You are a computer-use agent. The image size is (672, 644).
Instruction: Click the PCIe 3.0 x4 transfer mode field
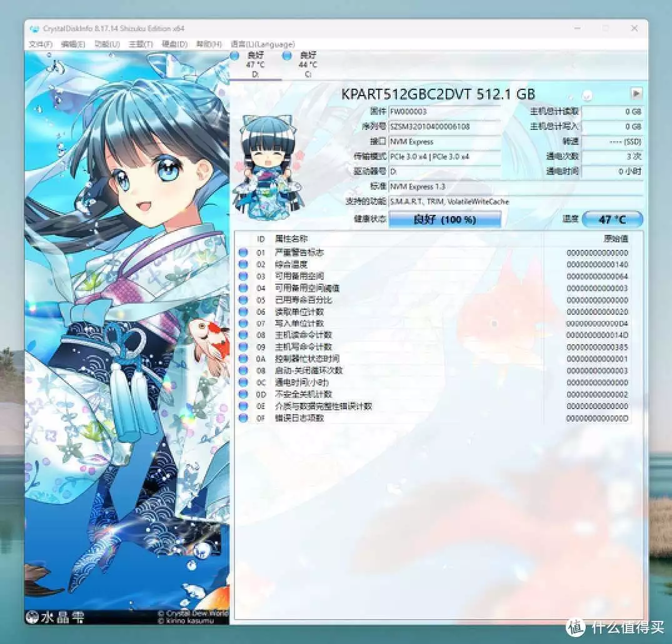(x=444, y=156)
